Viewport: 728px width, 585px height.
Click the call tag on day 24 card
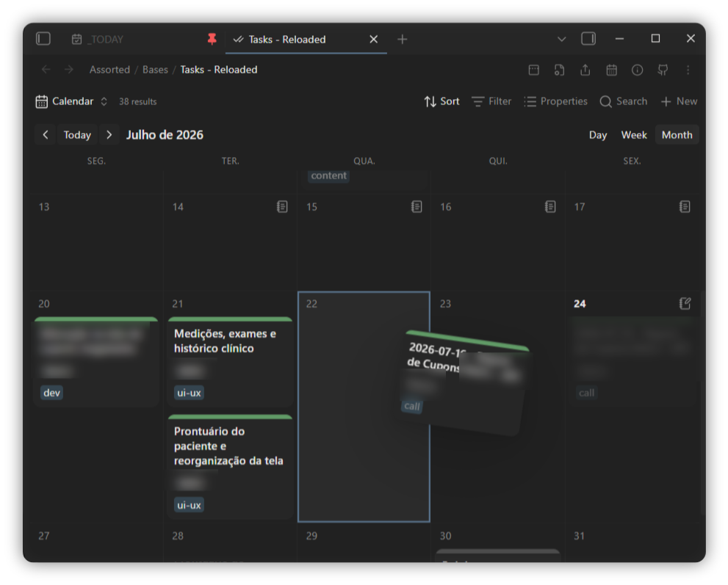(586, 393)
